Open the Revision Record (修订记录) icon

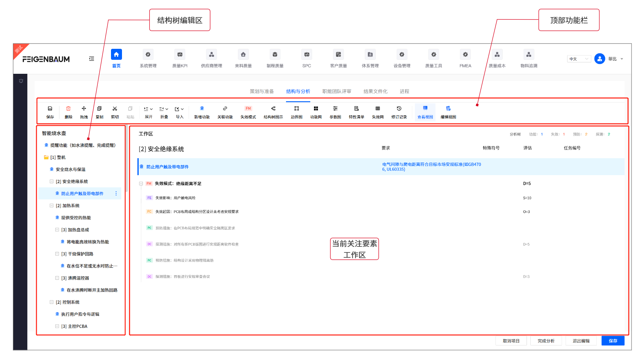pos(399,109)
